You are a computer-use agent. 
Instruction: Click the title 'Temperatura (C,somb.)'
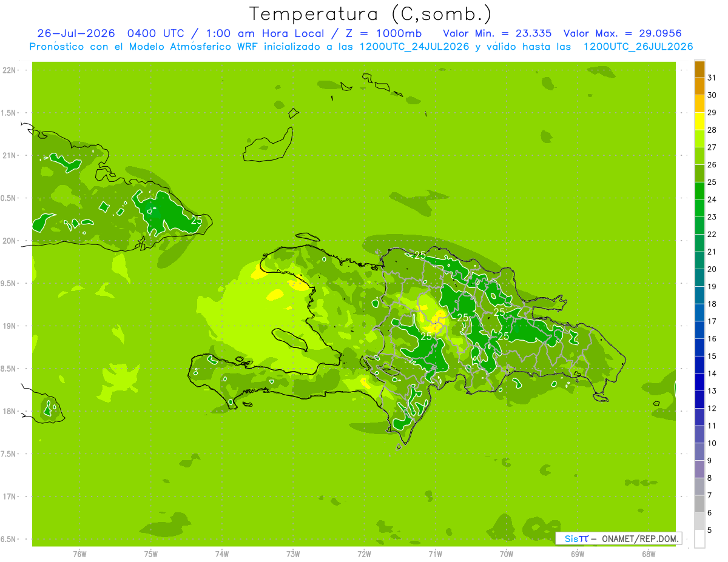click(371, 14)
